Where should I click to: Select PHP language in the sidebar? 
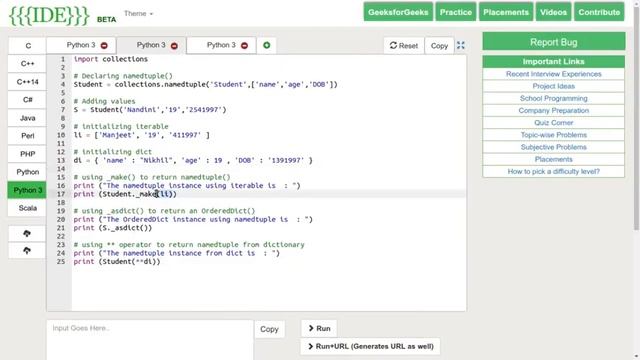pyautogui.click(x=27, y=154)
